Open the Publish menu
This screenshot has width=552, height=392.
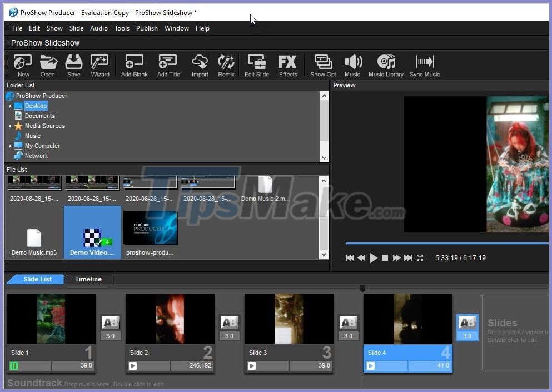(x=146, y=28)
